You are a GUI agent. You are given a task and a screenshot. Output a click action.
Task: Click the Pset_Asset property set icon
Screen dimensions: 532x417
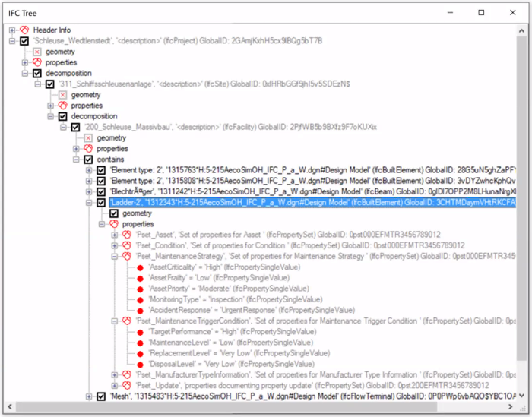coord(127,235)
